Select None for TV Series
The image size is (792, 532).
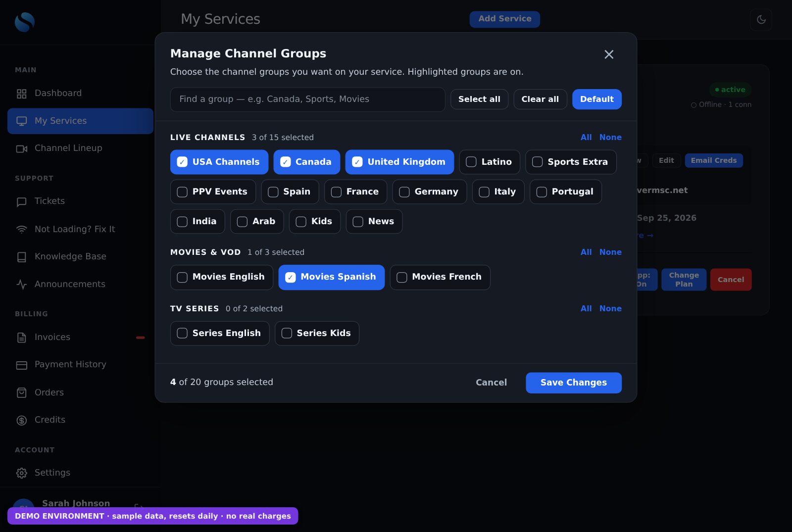click(610, 309)
